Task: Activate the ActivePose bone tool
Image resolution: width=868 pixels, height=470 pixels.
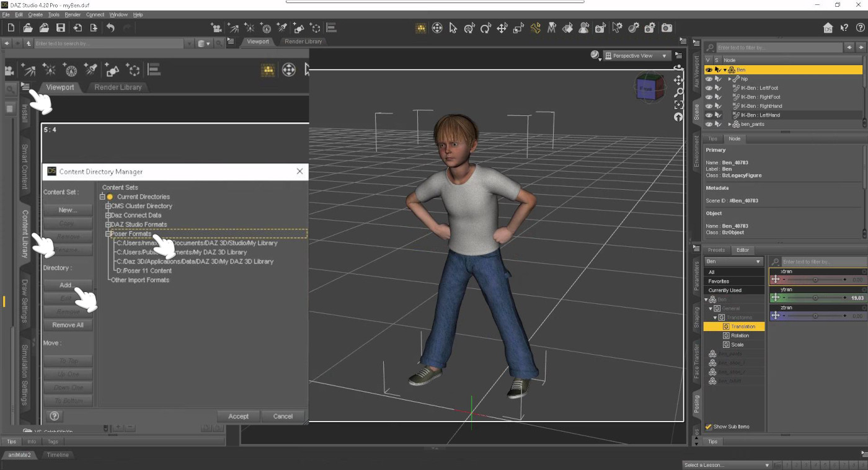Action: 534,28
